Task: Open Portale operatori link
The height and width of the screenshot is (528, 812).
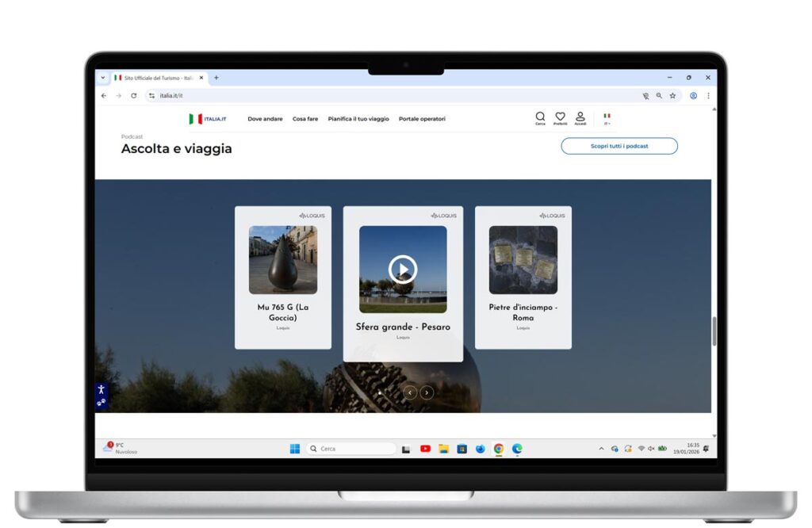Action: (422, 119)
